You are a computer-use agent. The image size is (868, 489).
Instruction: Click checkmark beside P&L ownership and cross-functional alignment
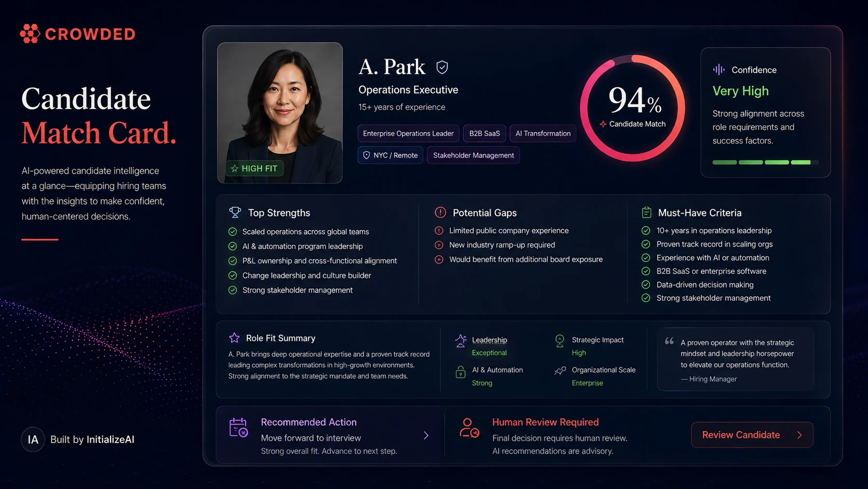[233, 261]
